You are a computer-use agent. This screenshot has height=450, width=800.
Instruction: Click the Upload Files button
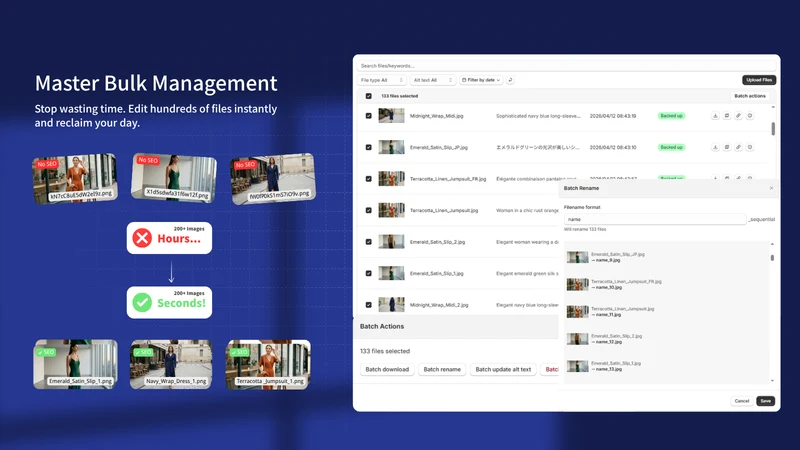759,80
